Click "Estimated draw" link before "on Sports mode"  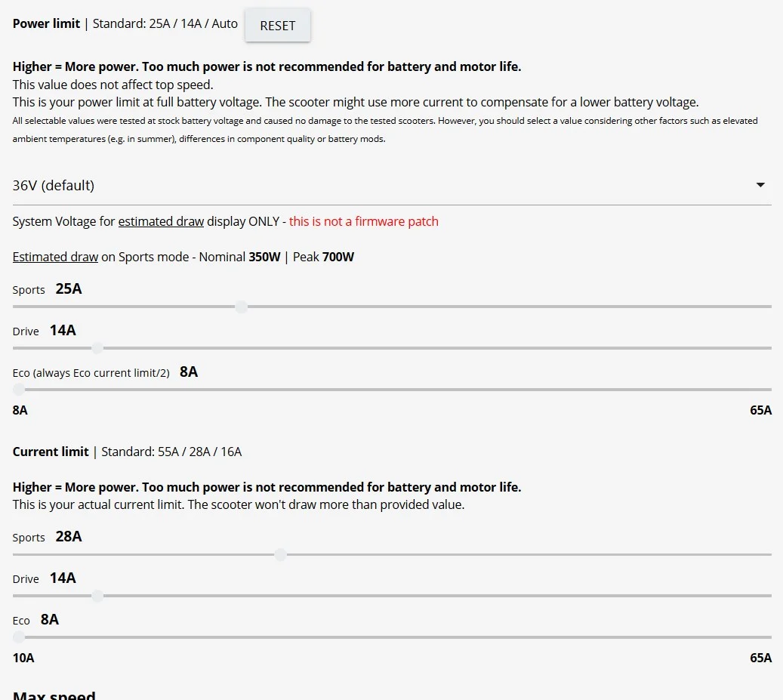point(55,257)
